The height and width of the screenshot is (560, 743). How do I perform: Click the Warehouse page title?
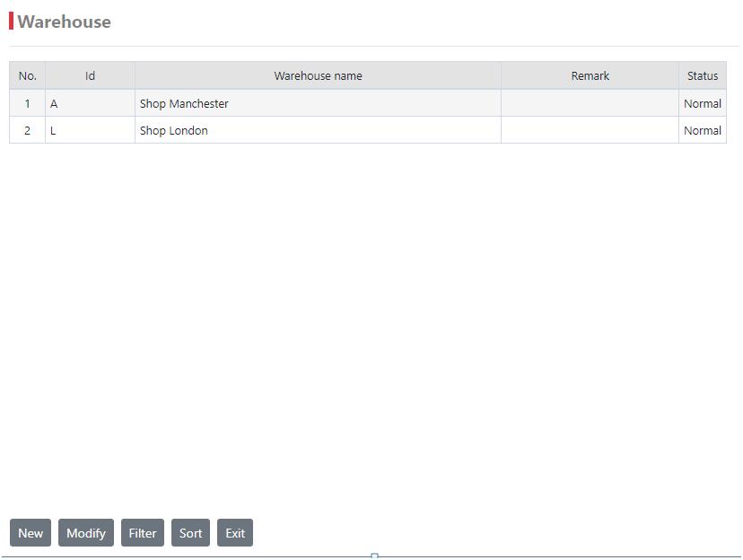click(64, 22)
